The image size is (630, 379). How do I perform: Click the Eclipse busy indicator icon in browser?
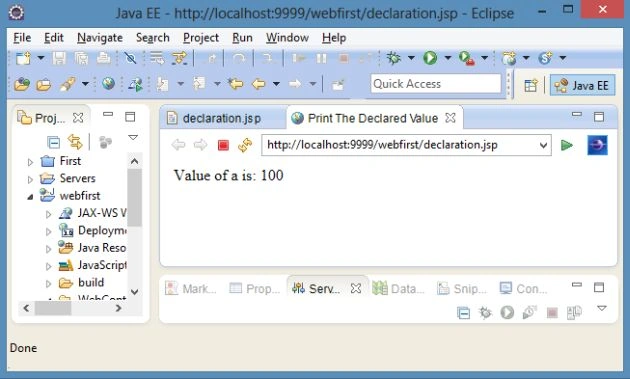pos(597,145)
